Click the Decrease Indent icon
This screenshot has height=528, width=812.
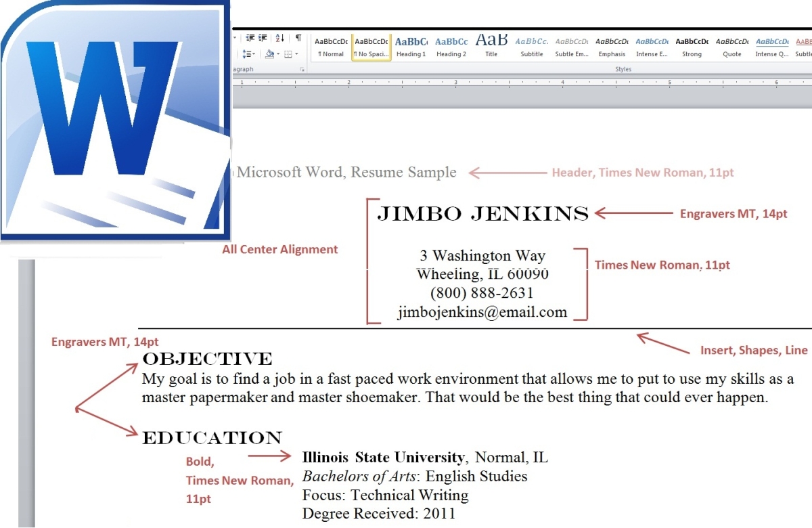pos(250,37)
